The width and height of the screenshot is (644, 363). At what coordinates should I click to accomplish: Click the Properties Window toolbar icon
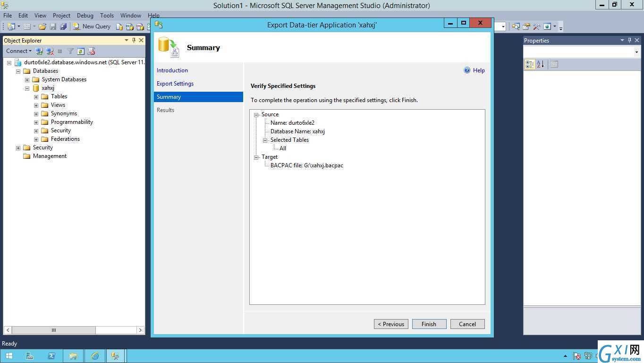tap(526, 26)
